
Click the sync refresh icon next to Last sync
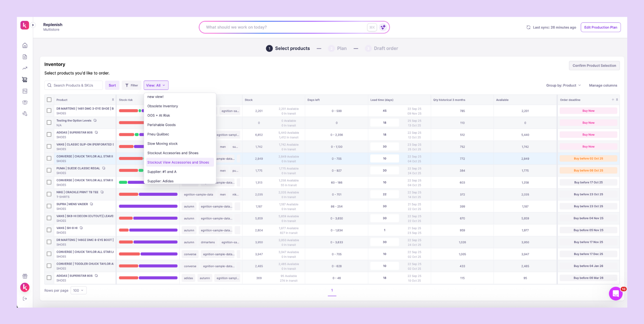[x=528, y=28]
